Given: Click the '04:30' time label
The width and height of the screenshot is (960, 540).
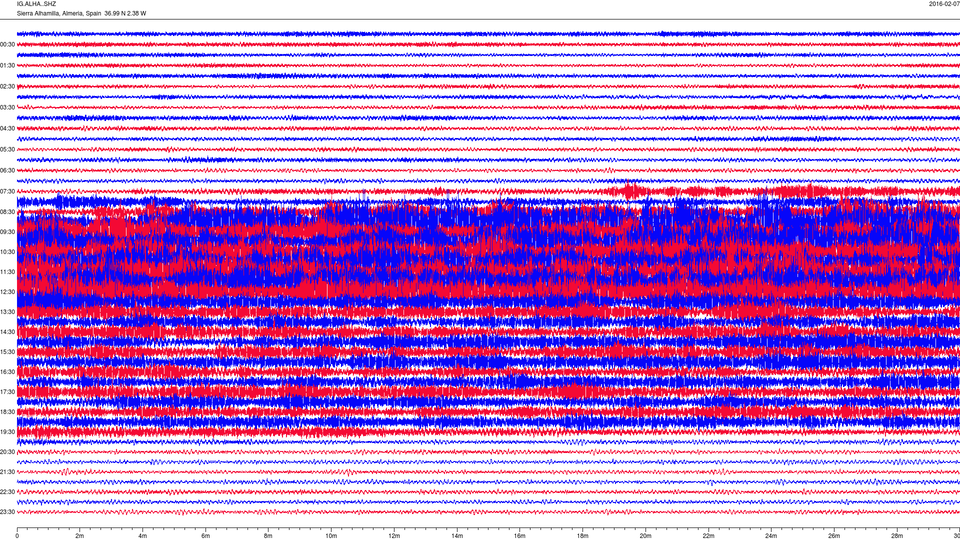Looking at the screenshot, I should (x=7, y=129).
